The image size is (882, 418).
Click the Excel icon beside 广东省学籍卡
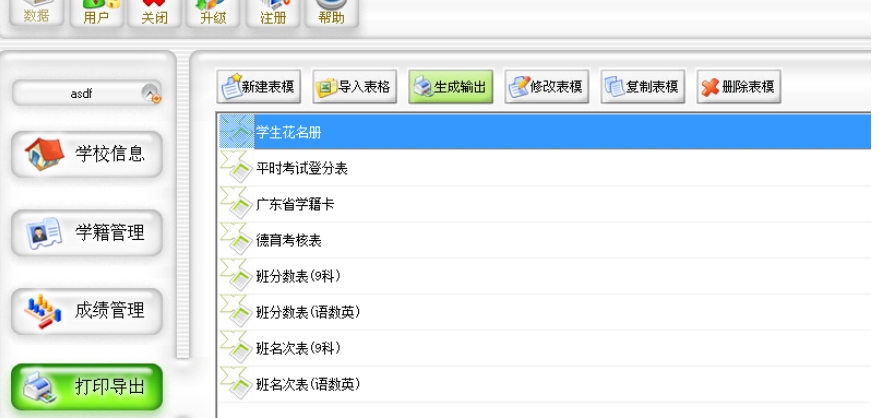click(x=236, y=204)
